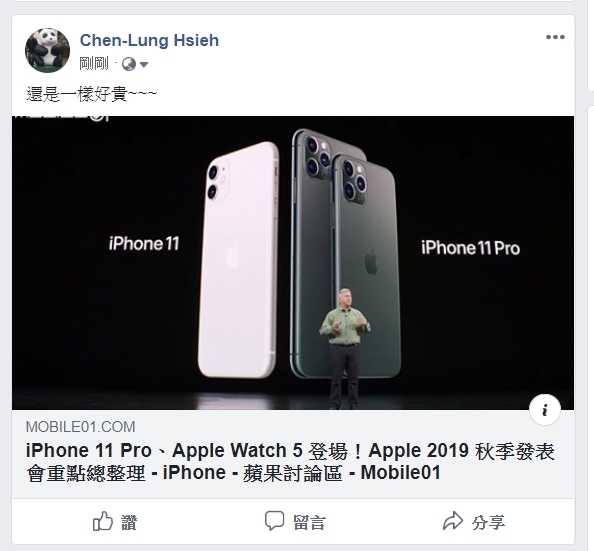Click the MOBILE01.COM source domain
This screenshot has height=551, width=594.
(x=80, y=427)
